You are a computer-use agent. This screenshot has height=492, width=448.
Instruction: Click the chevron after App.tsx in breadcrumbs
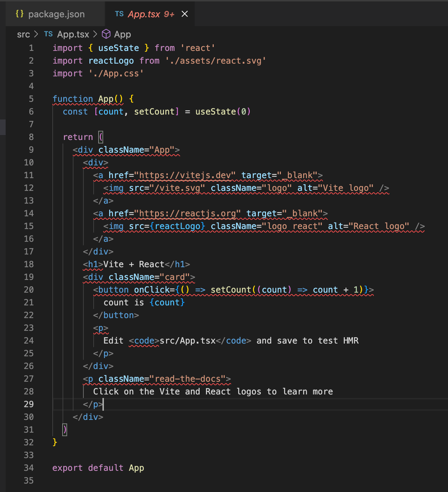[95, 34]
